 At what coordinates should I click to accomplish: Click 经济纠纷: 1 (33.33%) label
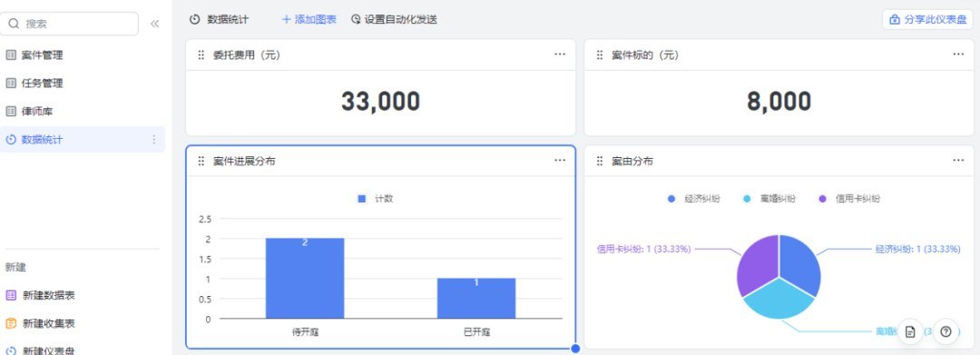pos(917,249)
